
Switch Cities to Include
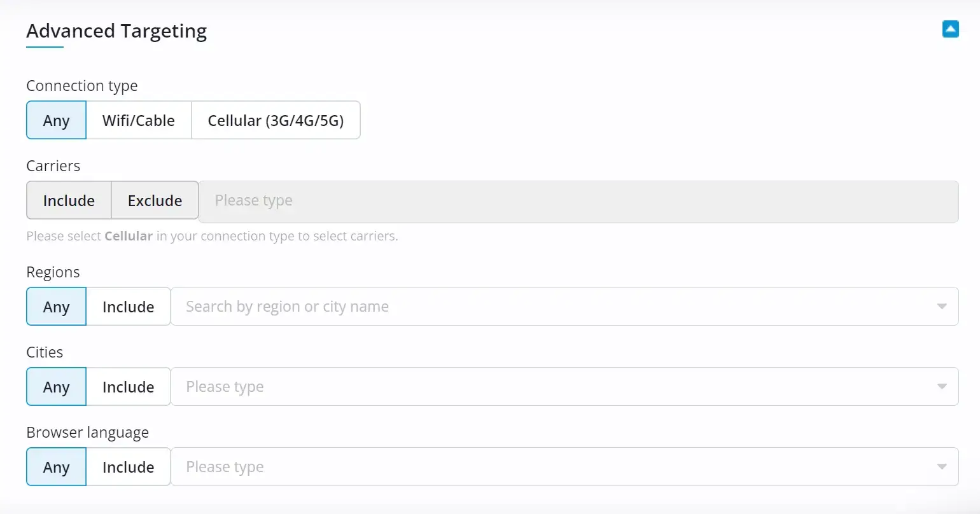point(128,387)
